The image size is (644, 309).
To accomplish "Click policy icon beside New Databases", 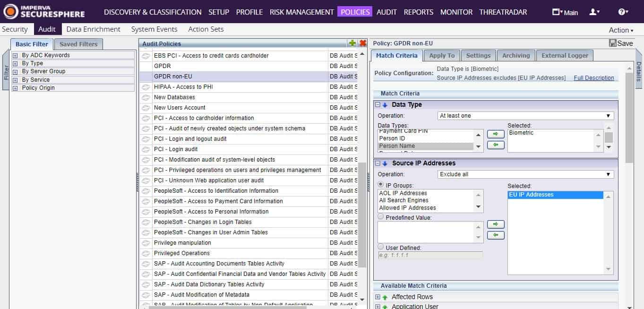I will click(x=146, y=97).
